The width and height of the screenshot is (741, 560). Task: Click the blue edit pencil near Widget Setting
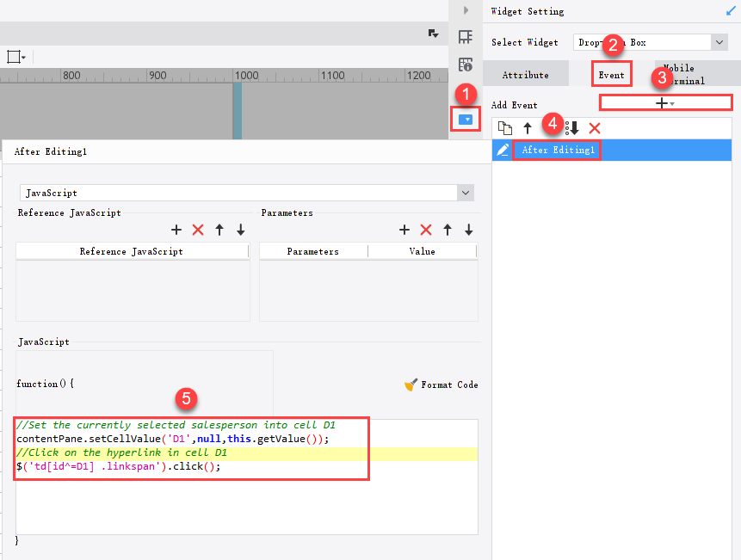point(731,10)
